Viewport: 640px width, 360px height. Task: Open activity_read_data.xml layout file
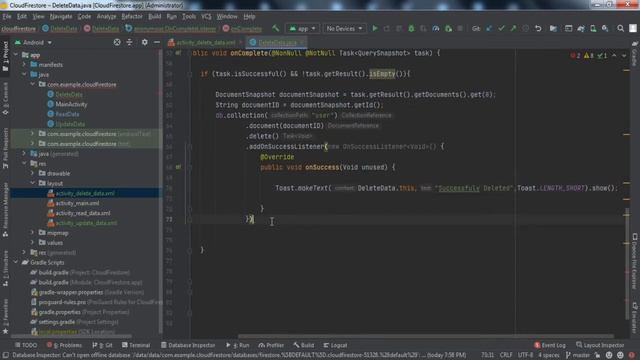tap(83, 213)
